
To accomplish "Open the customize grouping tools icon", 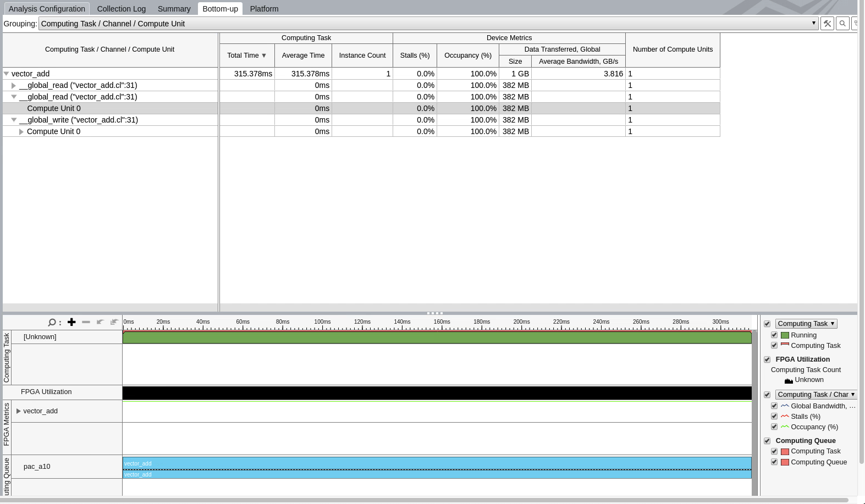I will tap(827, 24).
